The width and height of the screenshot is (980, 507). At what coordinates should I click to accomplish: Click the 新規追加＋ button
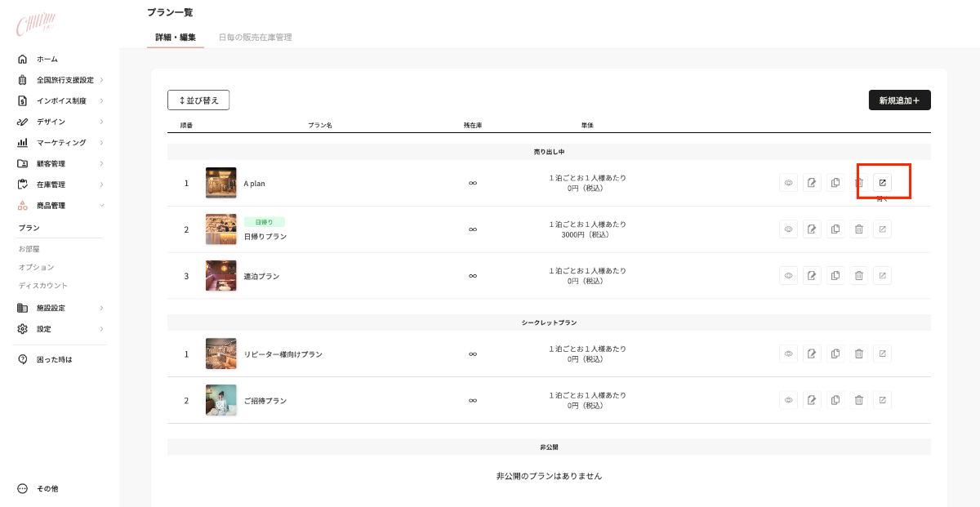point(899,100)
